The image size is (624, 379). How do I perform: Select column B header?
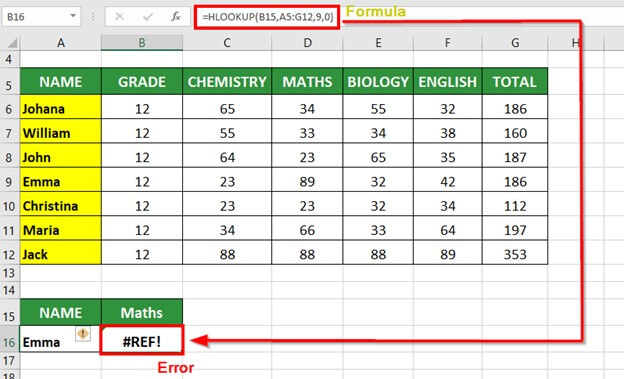coord(142,43)
